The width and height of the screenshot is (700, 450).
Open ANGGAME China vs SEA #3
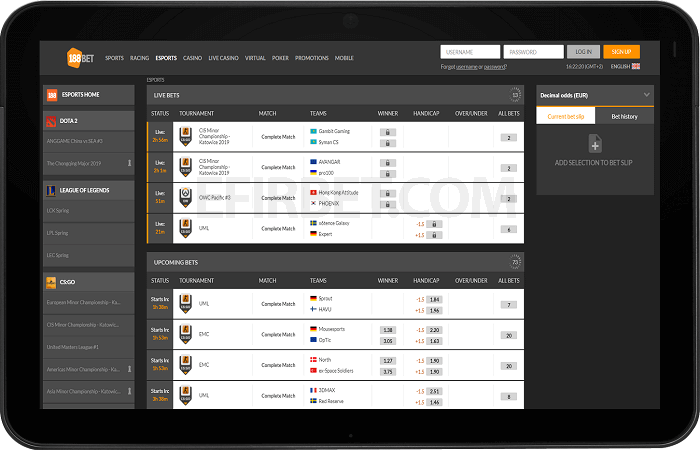[89, 141]
